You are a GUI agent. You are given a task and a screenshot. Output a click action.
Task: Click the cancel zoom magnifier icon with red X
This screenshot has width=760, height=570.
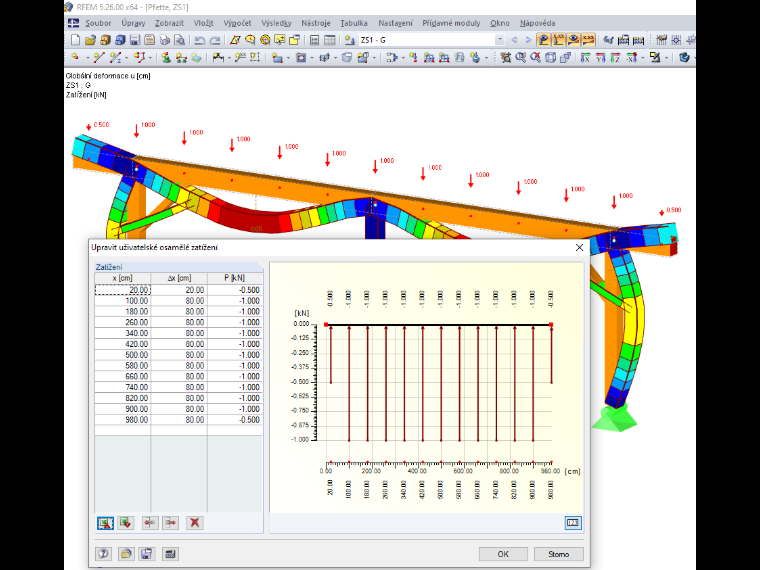536,58
